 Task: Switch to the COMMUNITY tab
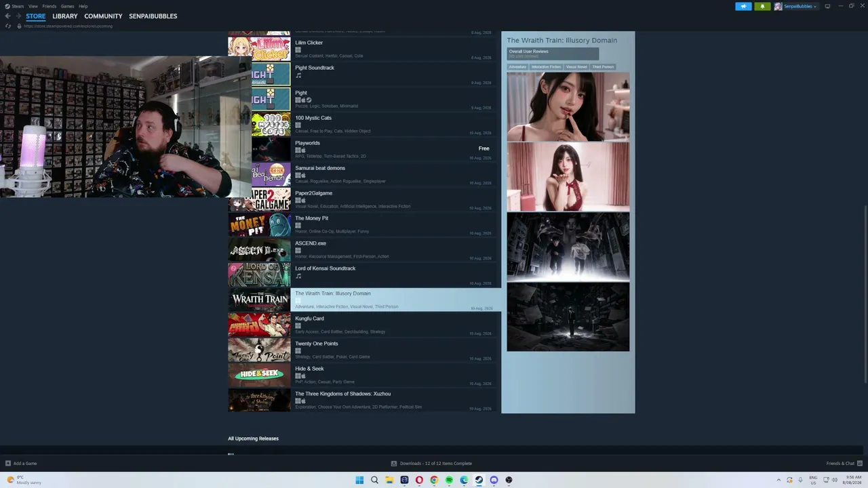click(103, 16)
